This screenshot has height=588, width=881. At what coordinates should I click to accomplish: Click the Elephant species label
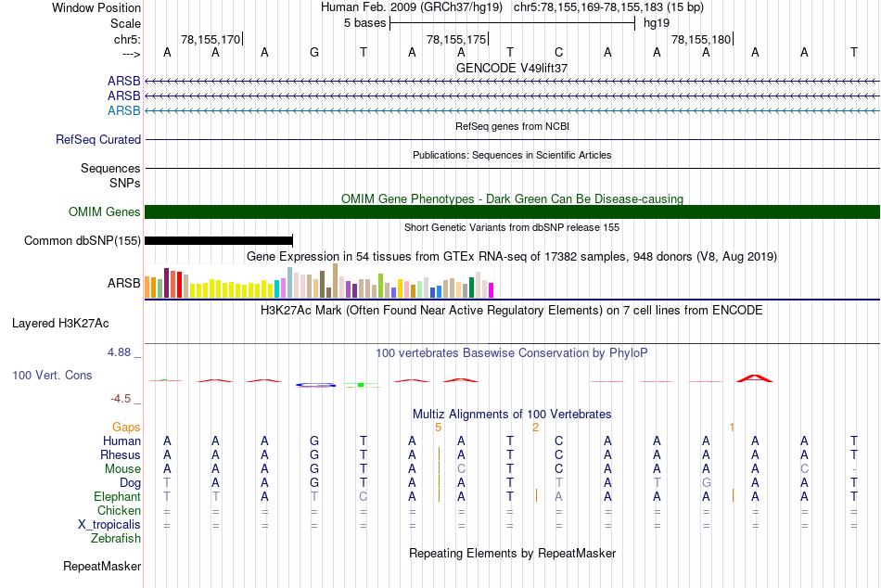coord(117,496)
